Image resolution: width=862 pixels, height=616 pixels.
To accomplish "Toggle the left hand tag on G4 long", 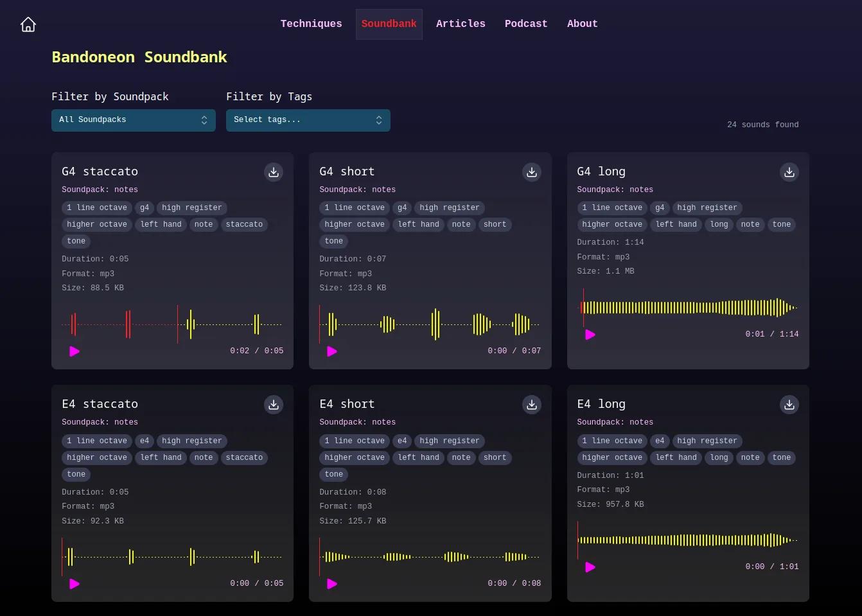I will point(676,224).
